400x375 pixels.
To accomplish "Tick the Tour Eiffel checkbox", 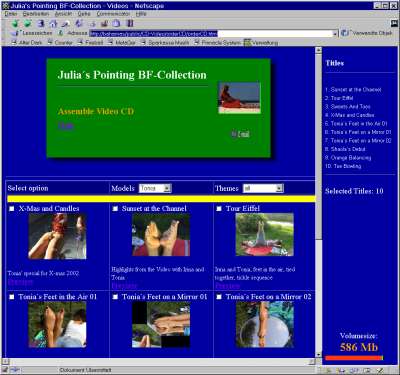I will point(219,209).
